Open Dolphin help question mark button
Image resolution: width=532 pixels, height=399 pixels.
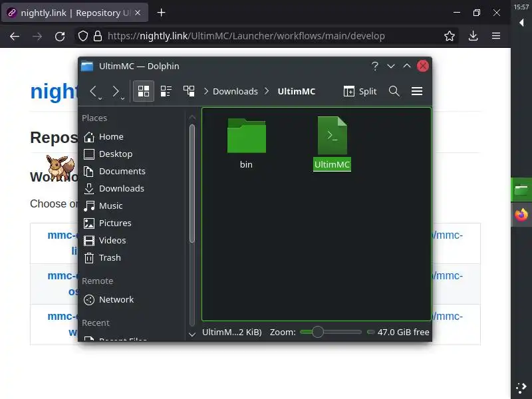pyautogui.click(x=374, y=66)
